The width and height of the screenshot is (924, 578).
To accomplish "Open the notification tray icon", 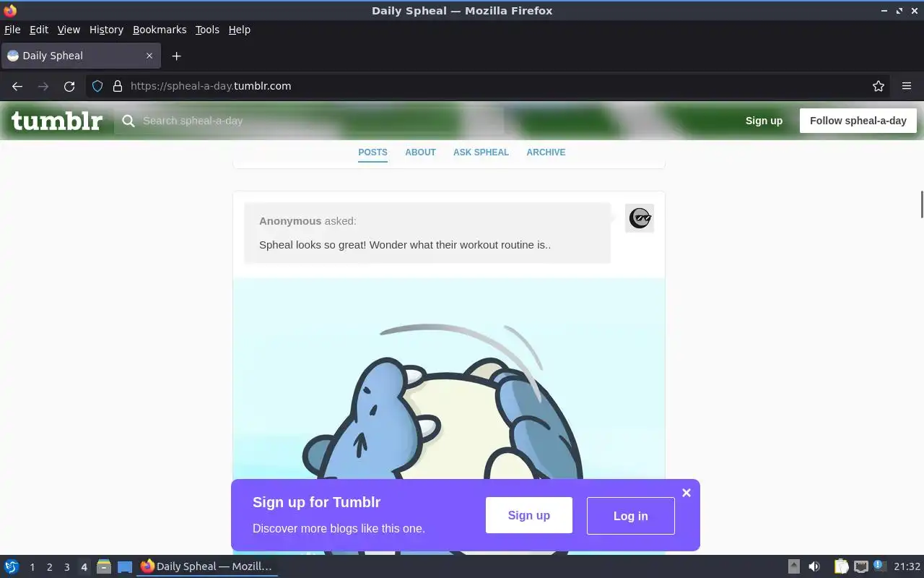I will click(x=879, y=566).
